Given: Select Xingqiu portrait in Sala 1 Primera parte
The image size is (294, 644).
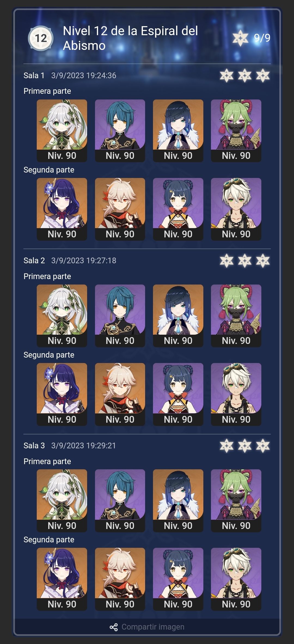Looking at the screenshot, I should point(120,131).
